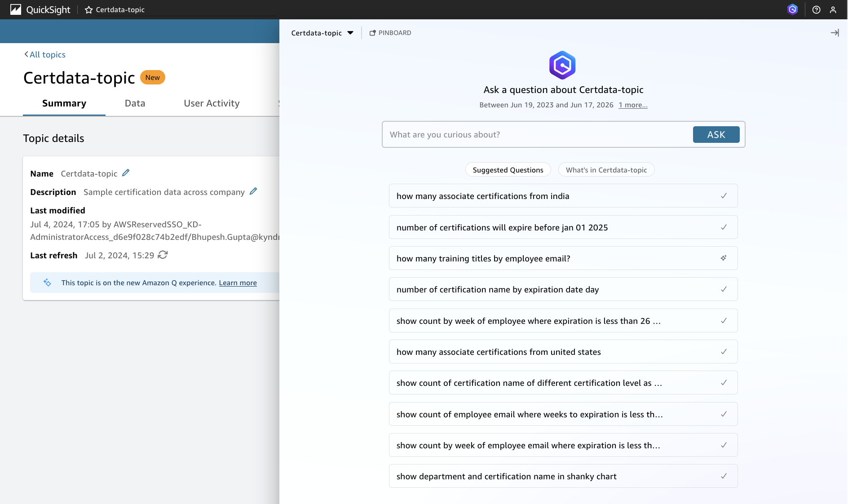848x504 pixels.
Task: Click checkmark on weeks to expiration question
Action: coord(724,414)
